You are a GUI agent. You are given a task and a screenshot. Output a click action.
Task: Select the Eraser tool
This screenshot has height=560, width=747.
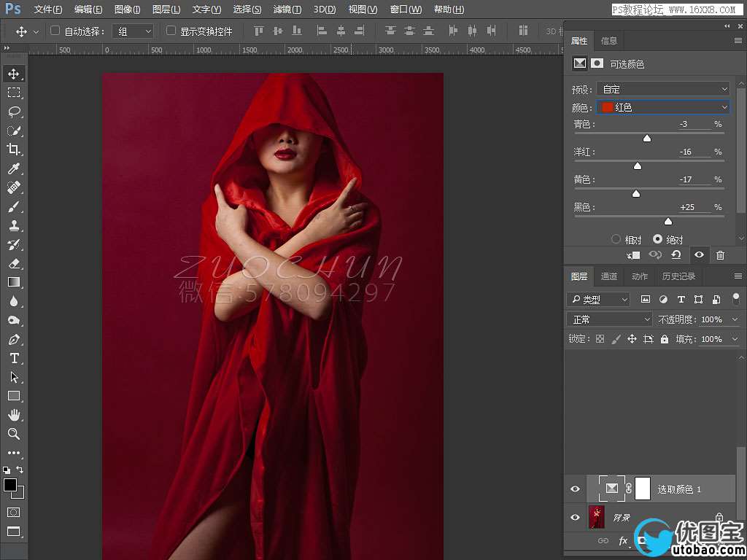coord(13,263)
